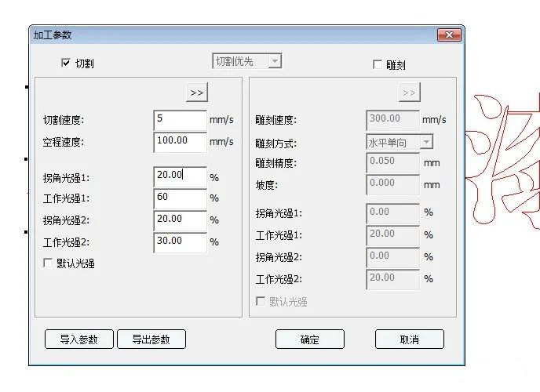Click the 空程速度 input field
The image size is (540, 392).
tap(180, 141)
